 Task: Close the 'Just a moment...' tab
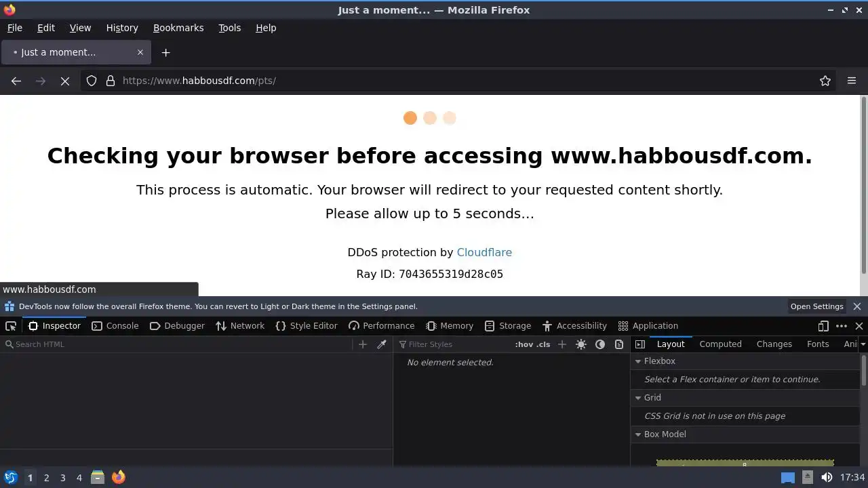coord(140,52)
